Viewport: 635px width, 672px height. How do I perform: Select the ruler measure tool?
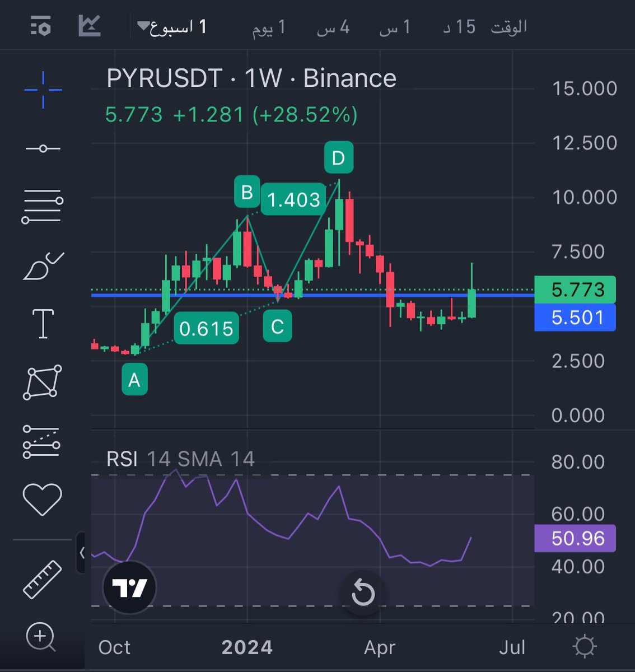(42, 579)
